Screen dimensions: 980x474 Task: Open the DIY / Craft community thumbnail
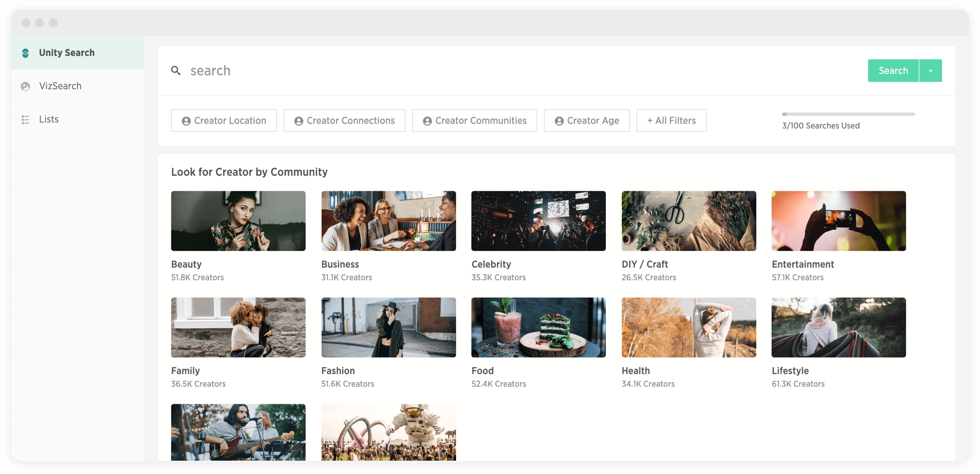[689, 221]
